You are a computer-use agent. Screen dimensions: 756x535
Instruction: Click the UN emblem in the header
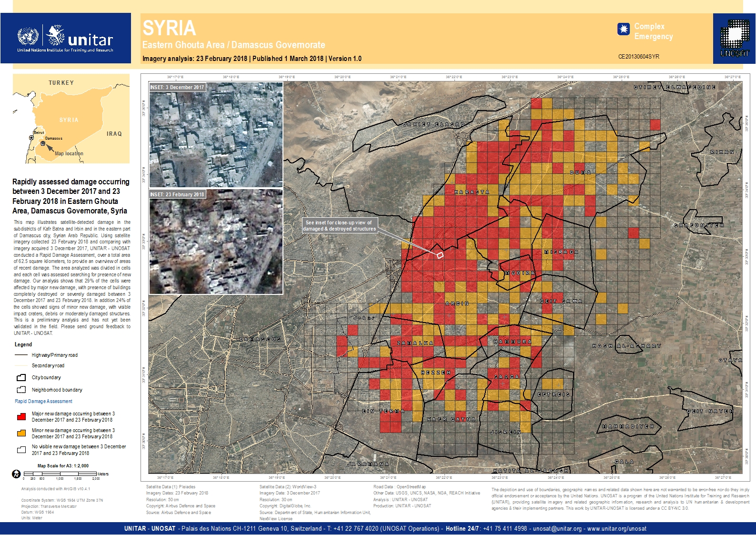point(28,36)
